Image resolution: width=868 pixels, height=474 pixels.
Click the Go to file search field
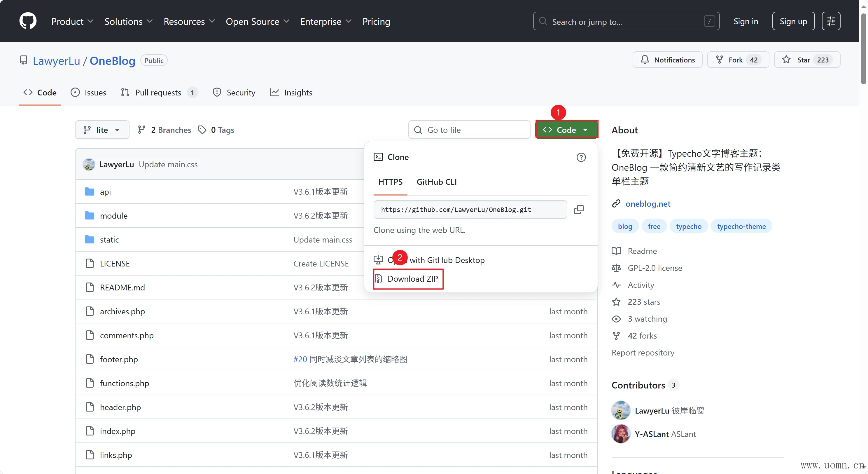[469, 130]
